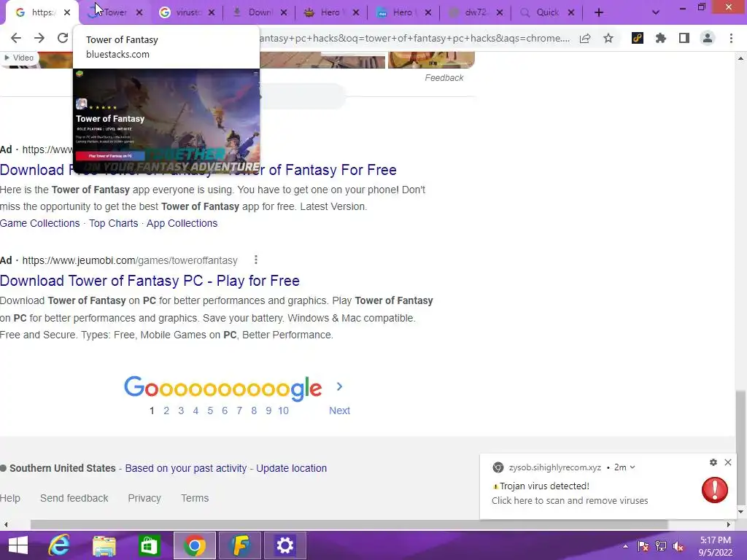Click the horizontal scrollbar thumb
747x560 pixels.
point(349,524)
